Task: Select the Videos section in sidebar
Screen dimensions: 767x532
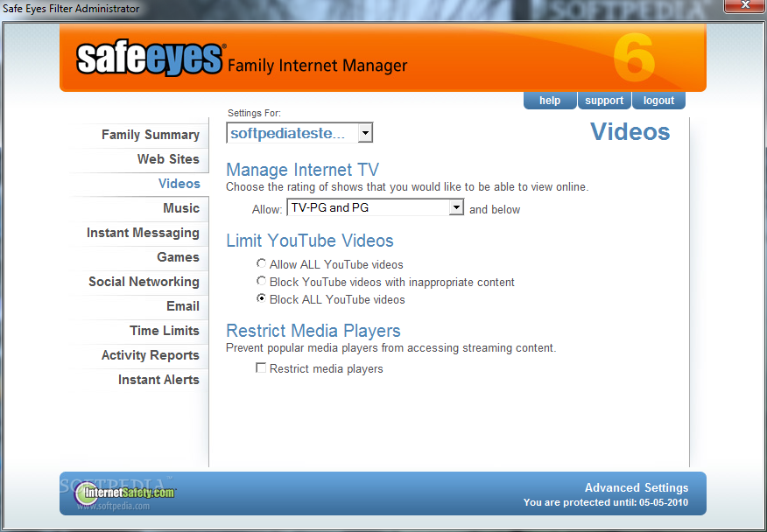Action: (179, 184)
